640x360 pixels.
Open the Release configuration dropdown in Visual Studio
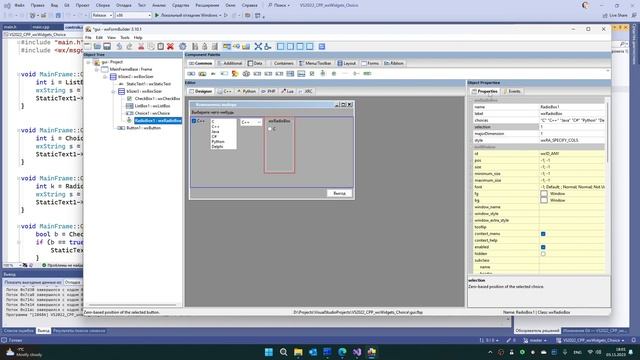[x=102, y=15]
